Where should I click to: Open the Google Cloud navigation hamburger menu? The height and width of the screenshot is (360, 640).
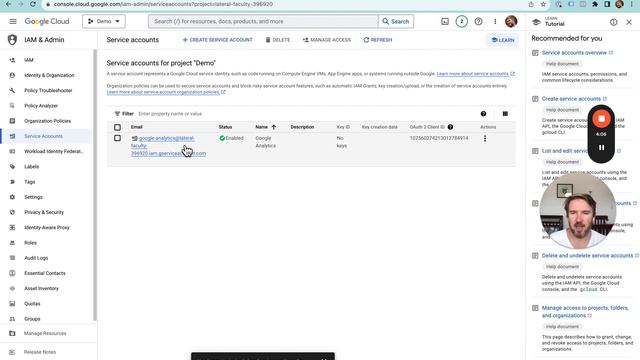click(x=13, y=21)
